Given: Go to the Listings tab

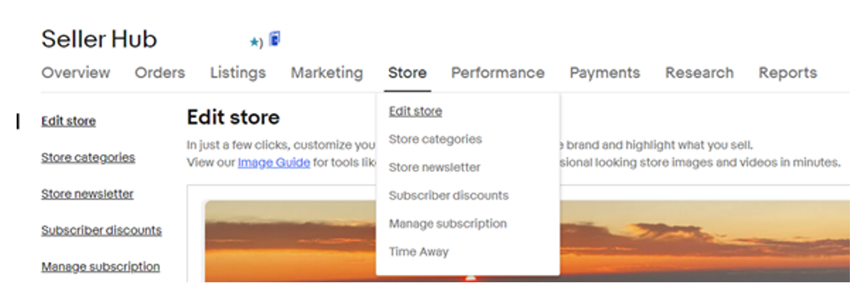Looking at the screenshot, I should point(238,73).
